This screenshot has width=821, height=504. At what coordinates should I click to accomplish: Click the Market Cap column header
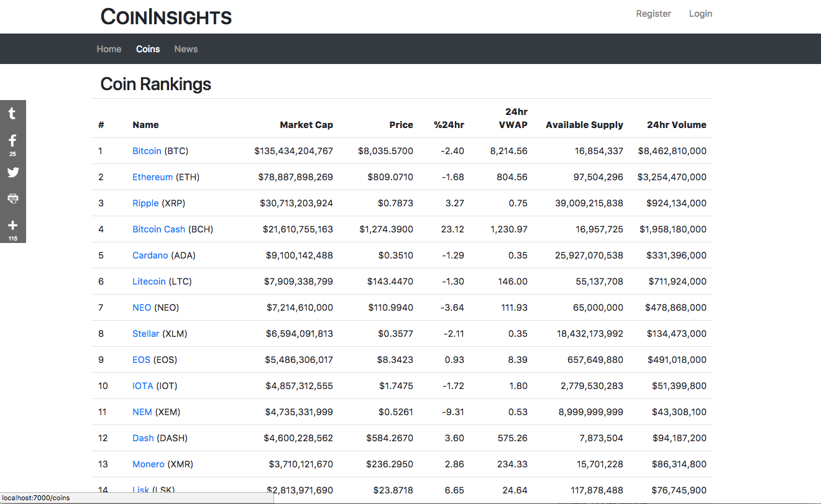306,125
